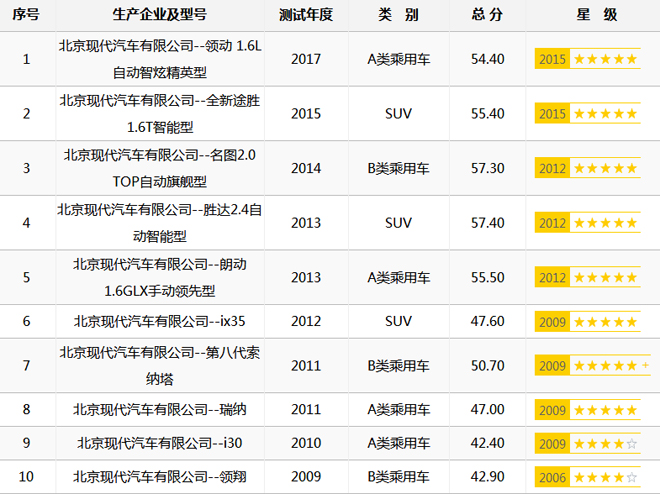This screenshot has height=494, width=660.
Task: Click the 2006 star rating badge for 领翔
Action: (588, 477)
